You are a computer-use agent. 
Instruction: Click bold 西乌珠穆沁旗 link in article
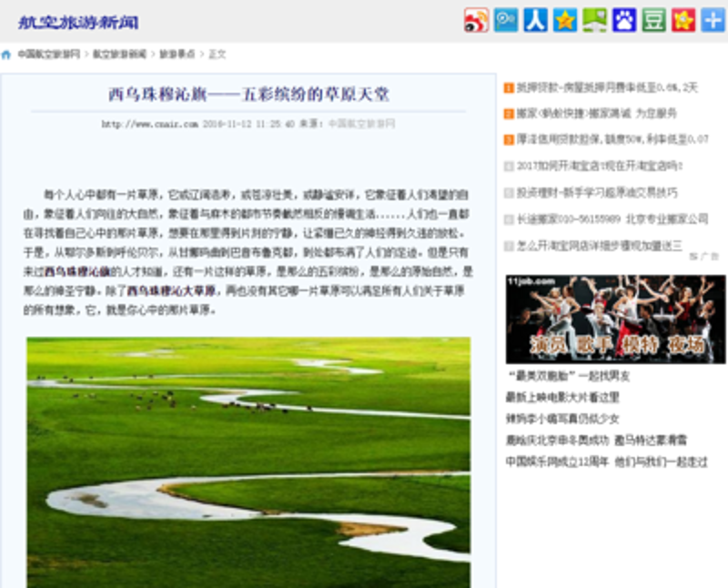point(77,272)
